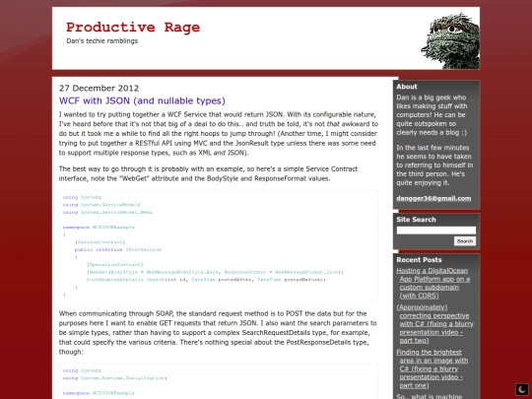Viewport: 532px width, 399px height.
Task: Click the 'About' sidebar heading
Action: click(407, 87)
